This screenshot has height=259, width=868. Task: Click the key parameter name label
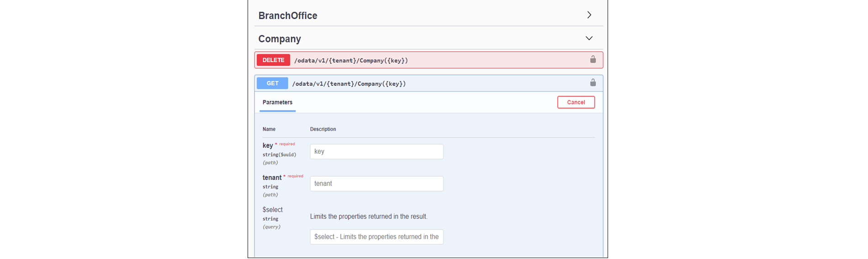tap(268, 146)
